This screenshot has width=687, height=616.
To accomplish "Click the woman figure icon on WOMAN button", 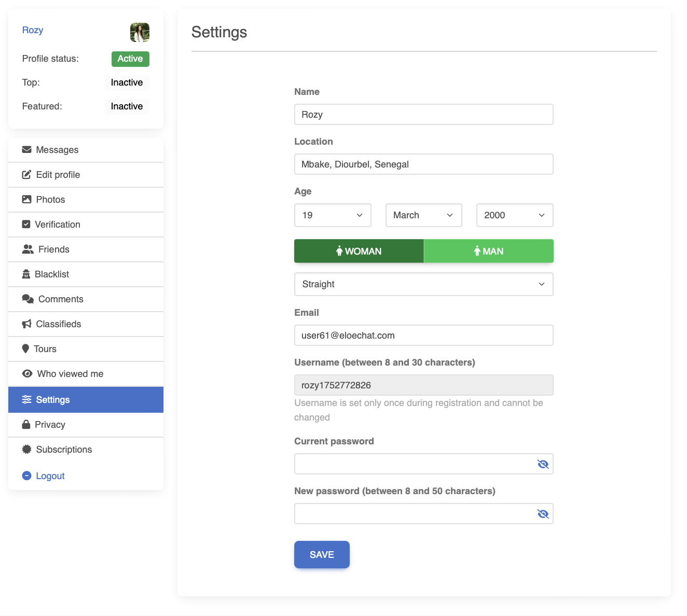I will (x=339, y=251).
